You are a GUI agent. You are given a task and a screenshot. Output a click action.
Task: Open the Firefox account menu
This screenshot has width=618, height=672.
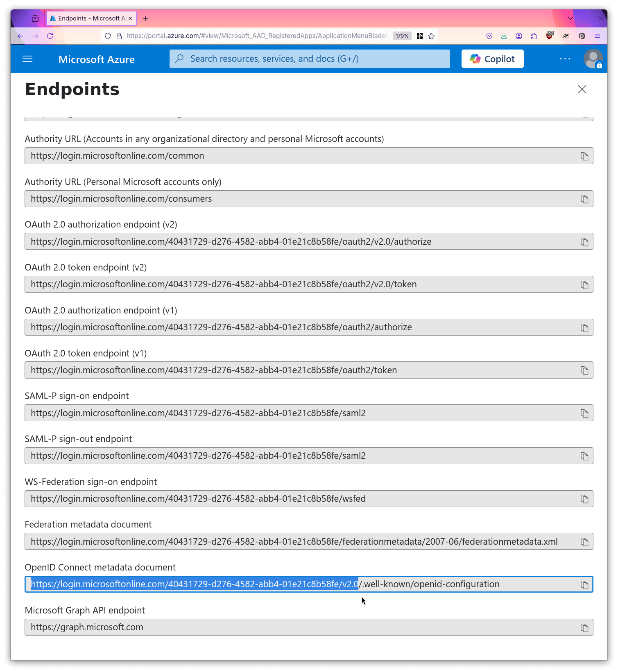(x=518, y=36)
